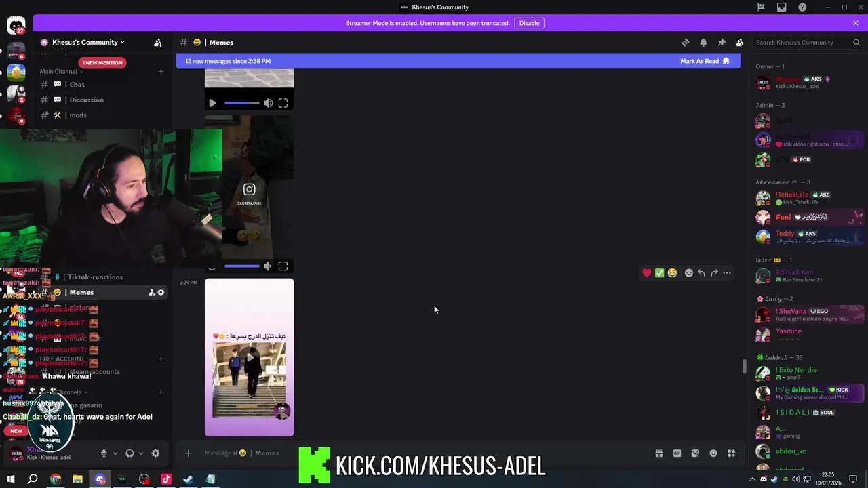Open the Discussion channel

102,100
